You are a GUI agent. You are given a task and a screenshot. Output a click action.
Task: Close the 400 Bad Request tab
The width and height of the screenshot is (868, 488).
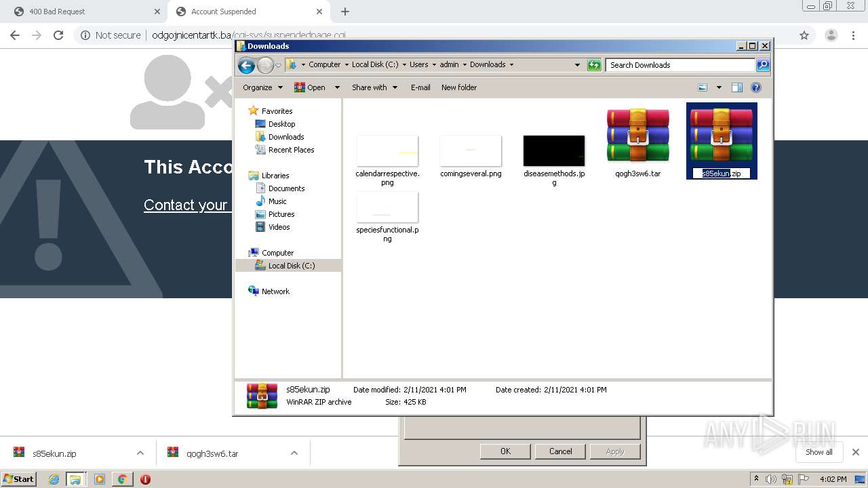[x=157, y=12]
